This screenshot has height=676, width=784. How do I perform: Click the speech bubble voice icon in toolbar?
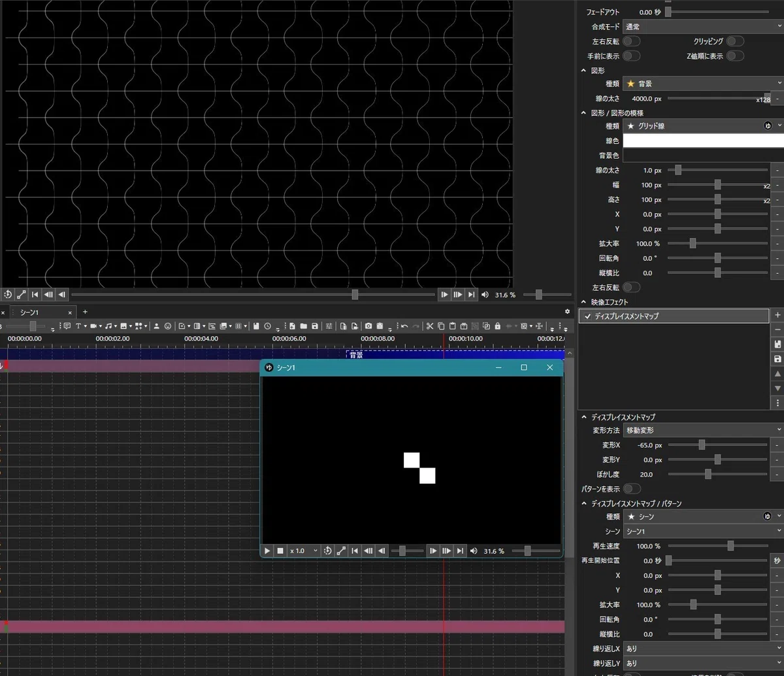[67, 326]
